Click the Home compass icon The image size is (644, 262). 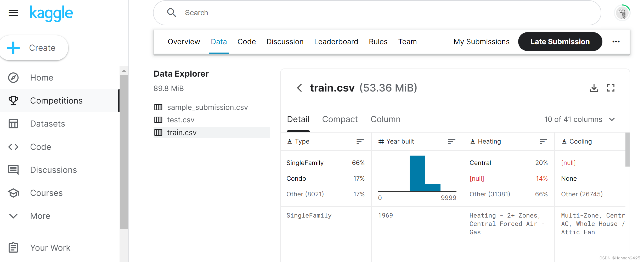[13, 78]
